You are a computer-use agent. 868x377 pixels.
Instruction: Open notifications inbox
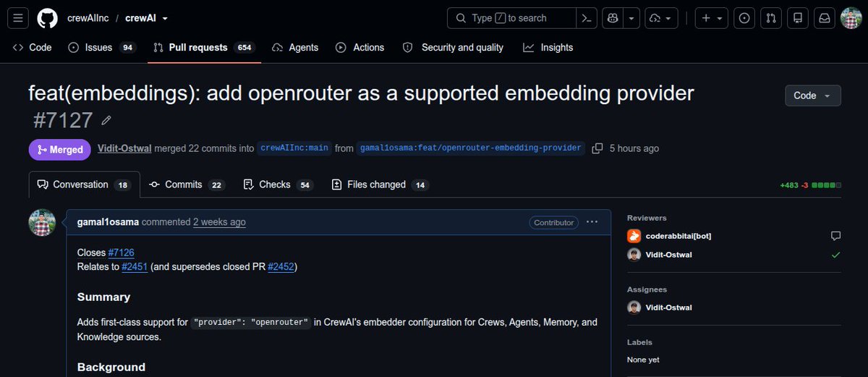tap(825, 18)
